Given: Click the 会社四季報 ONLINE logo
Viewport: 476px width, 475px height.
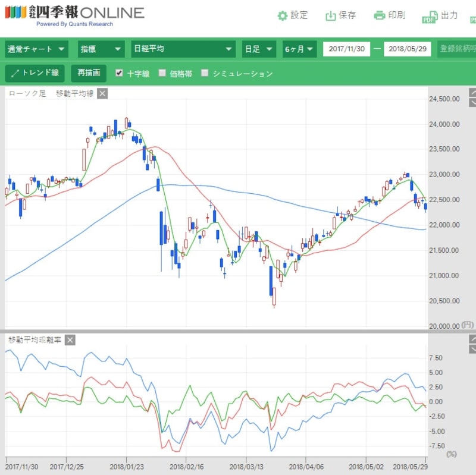Looking at the screenshot, I should click(x=74, y=14).
